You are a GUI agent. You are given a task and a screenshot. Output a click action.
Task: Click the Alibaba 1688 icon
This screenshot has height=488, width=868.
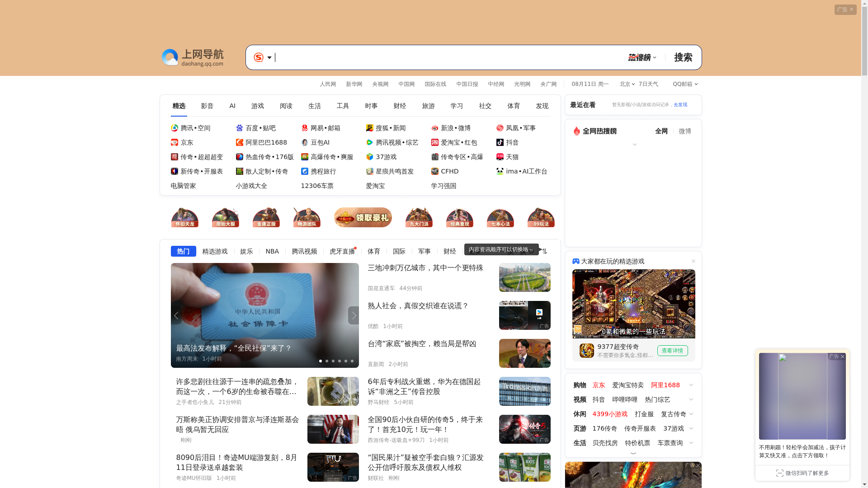pos(240,142)
